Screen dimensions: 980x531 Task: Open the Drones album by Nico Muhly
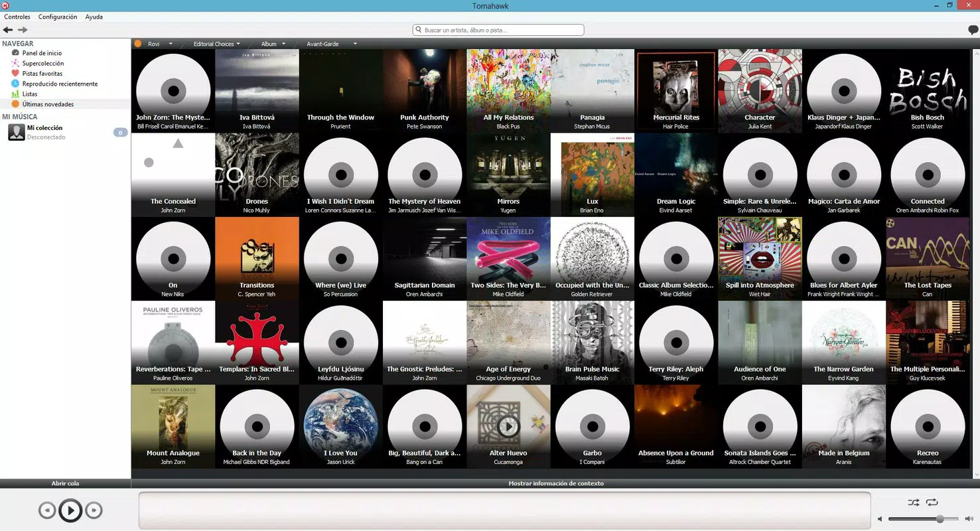[257, 175]
